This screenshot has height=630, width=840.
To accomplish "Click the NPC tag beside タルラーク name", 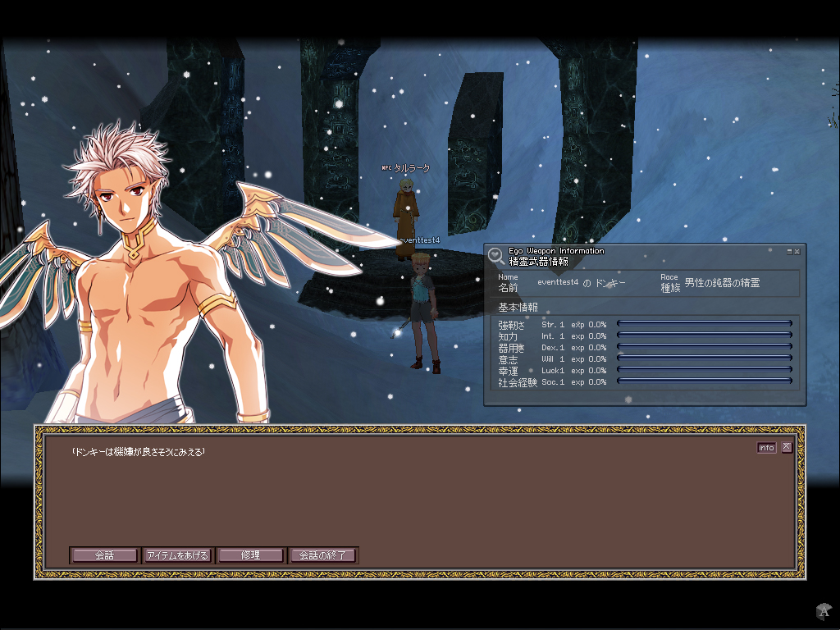I will [386, 168].
